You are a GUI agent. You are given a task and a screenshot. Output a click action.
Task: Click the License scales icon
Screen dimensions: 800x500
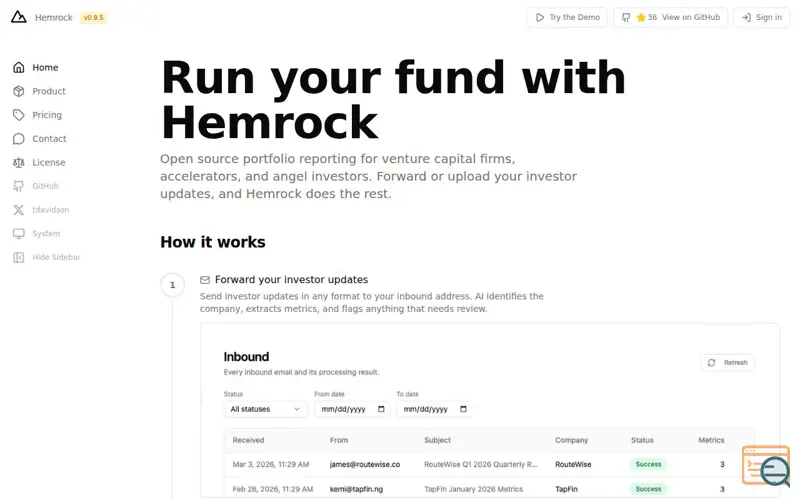[x=19, y=162]
